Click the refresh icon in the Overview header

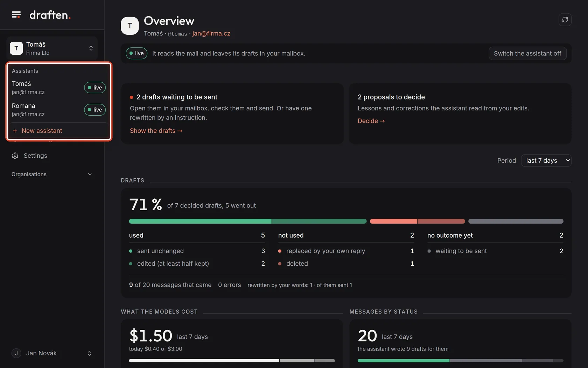(x=565, y=20)
